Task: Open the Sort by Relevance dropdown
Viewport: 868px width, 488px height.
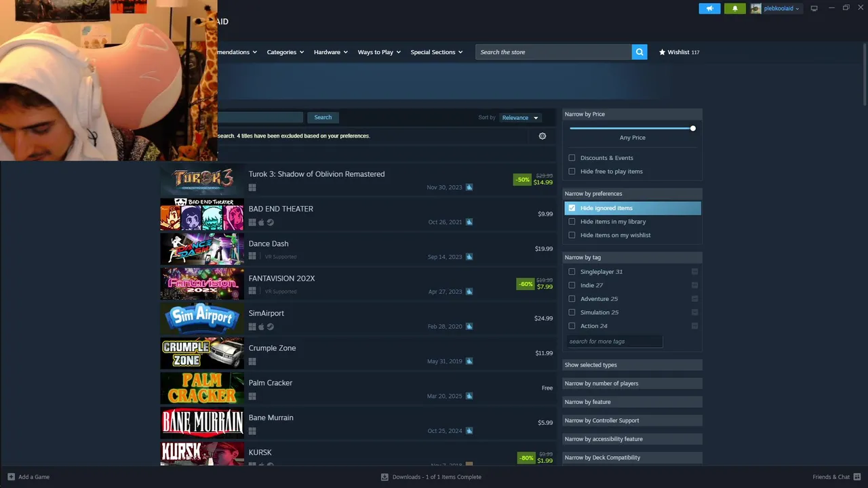Action: [520, 118]
